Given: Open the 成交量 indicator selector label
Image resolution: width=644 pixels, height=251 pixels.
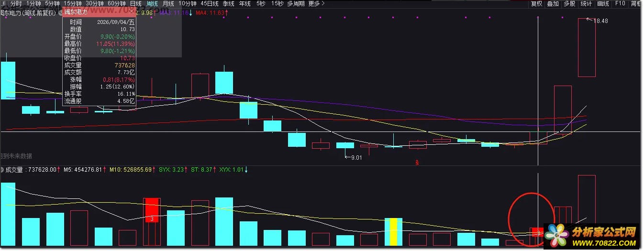Looking at the screenshot, I should click(x=14, y=170).
